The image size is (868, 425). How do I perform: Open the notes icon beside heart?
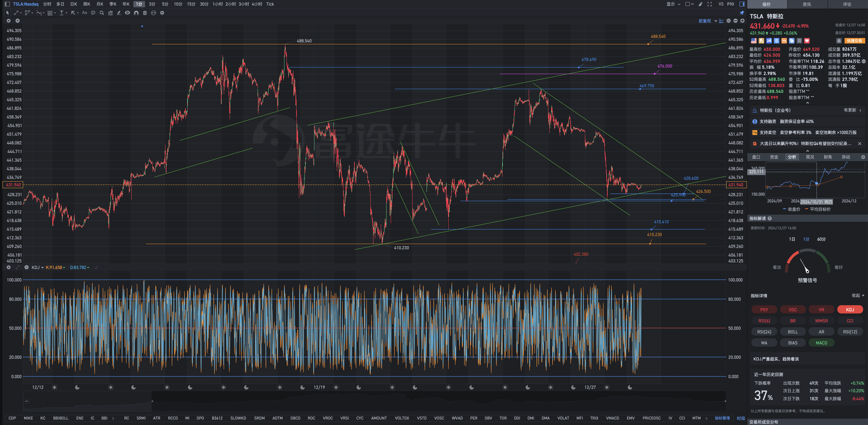pyautogui.click(x=799, y=41)
